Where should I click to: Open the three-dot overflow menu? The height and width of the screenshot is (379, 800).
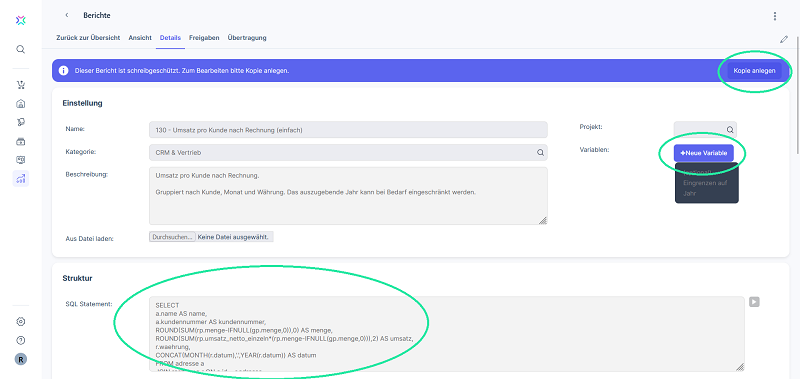774,16
